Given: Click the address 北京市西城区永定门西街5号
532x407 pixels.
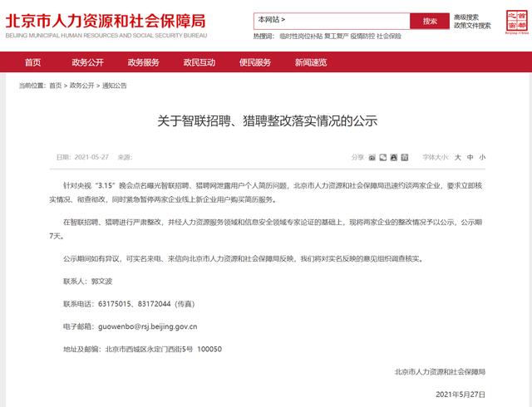Looking at the screenshot, I should point(149,349).
